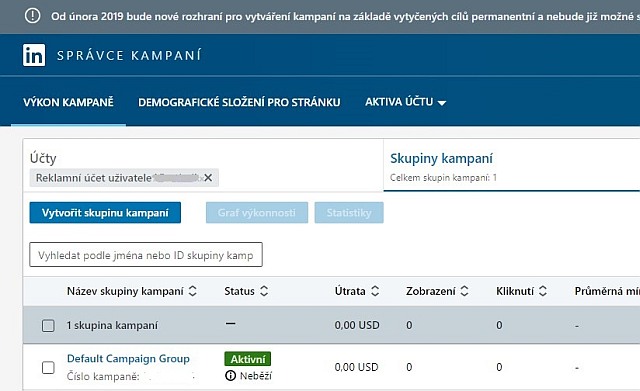Select the Skupiny kampaní panel tab

coord(511,165)
